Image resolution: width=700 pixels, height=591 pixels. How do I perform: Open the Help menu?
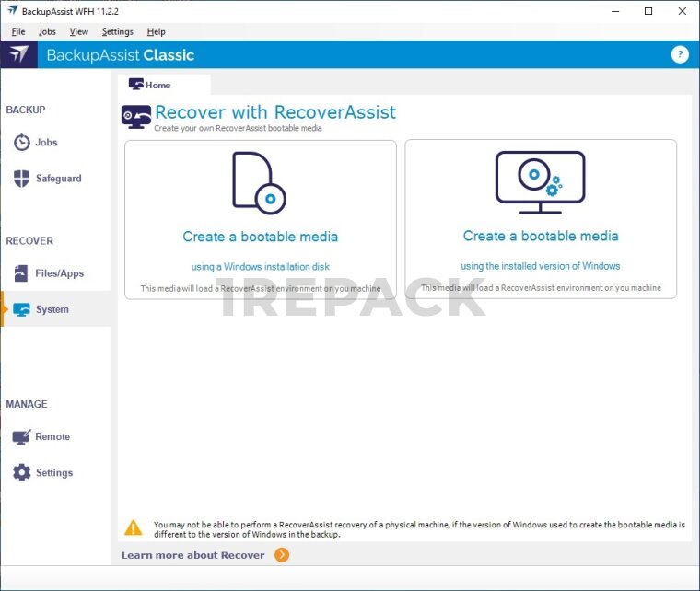click(x=156, y=31)
